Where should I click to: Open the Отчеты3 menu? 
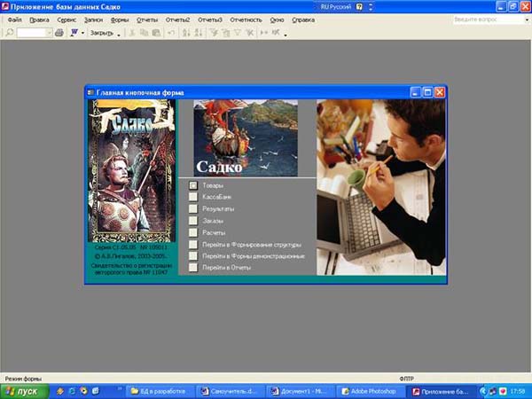pos(209,20)
